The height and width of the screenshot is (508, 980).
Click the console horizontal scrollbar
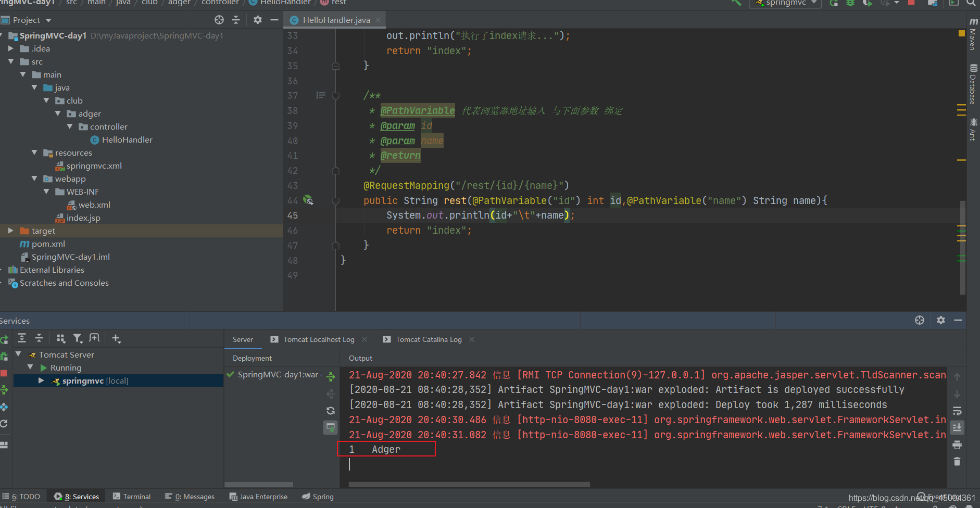pyautogui.click(x=469, y=484)
